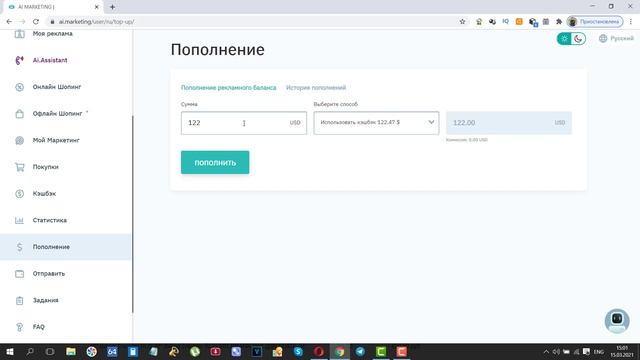
Task: Open Opera browser from taskbar
Action: 319,351
